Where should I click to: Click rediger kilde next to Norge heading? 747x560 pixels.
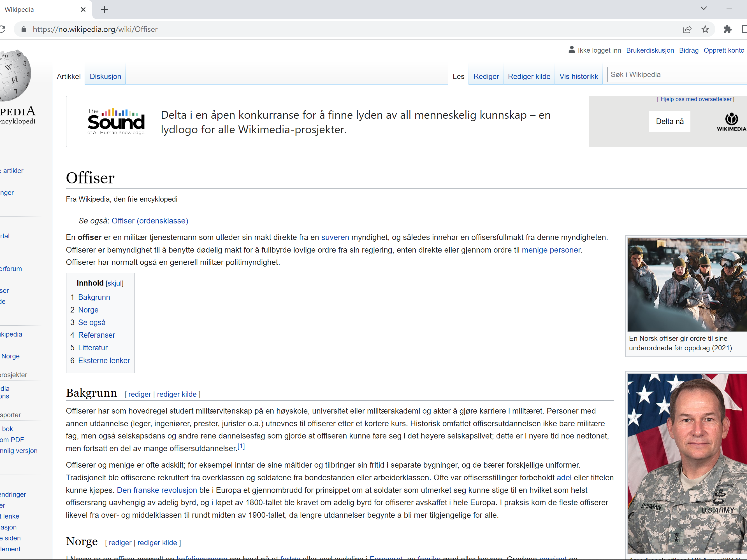[x=157, y=542]
